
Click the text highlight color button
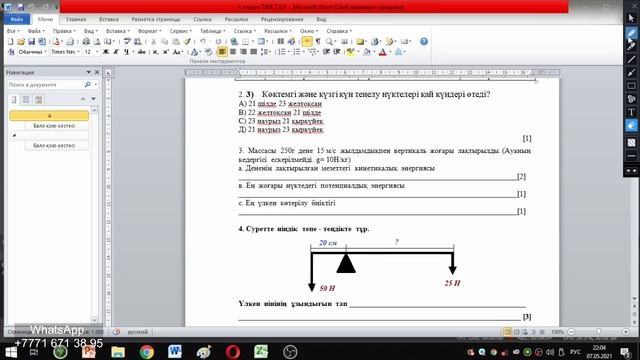351,52
